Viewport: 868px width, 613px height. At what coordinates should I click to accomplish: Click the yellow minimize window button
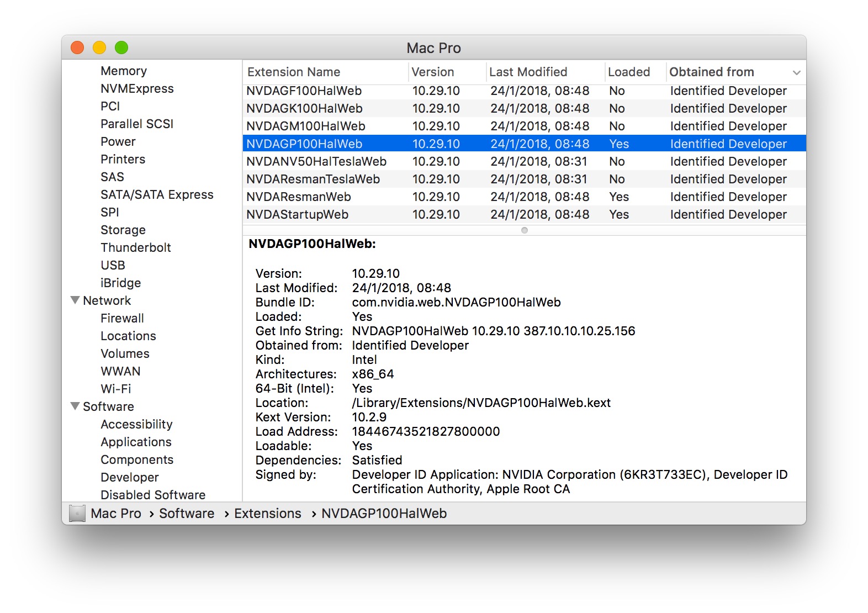tap(99, 47)
